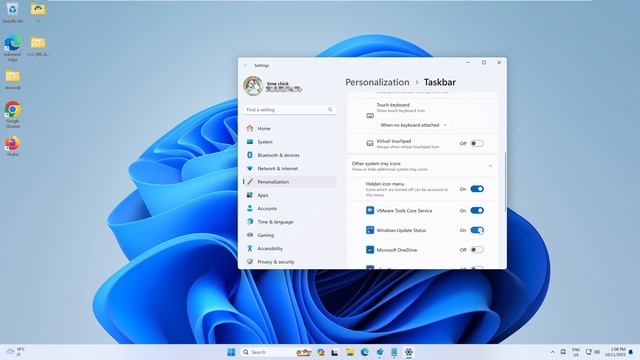Screen dimensions: 640x360
Task: Click the user profile avatar in Settings
Action: 253,86
